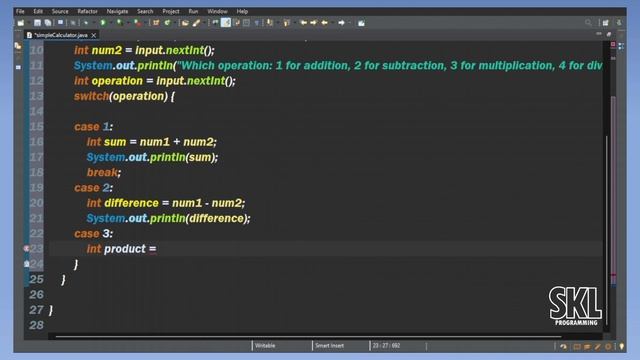The image size is (640, 360).
Task: Open the Project menu
Action: (x=171, y=11)
